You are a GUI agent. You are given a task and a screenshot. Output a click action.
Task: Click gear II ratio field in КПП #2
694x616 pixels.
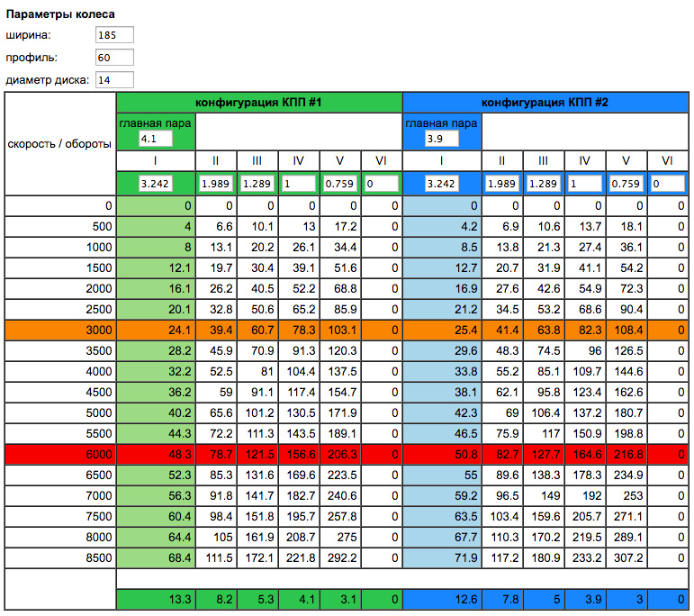(x=502, y=184)
